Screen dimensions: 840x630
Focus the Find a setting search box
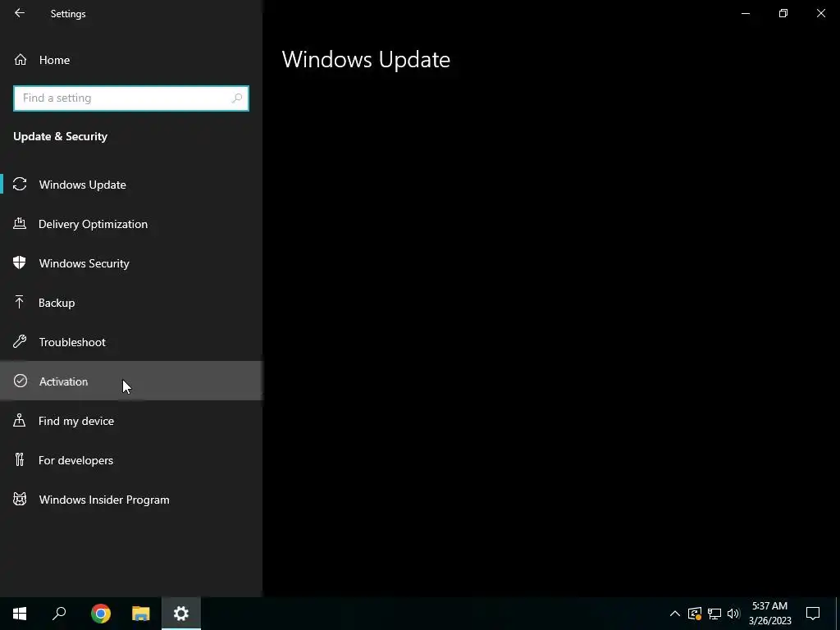[131, 98]
